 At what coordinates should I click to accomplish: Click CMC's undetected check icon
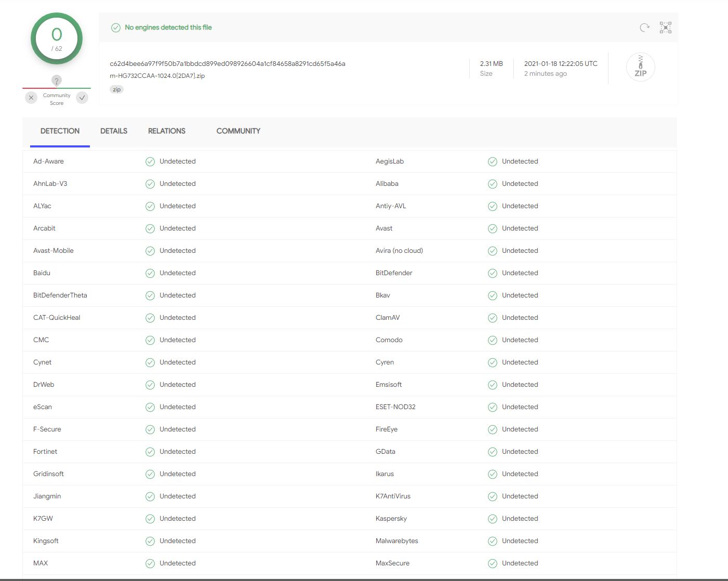[x=150, y=340]
